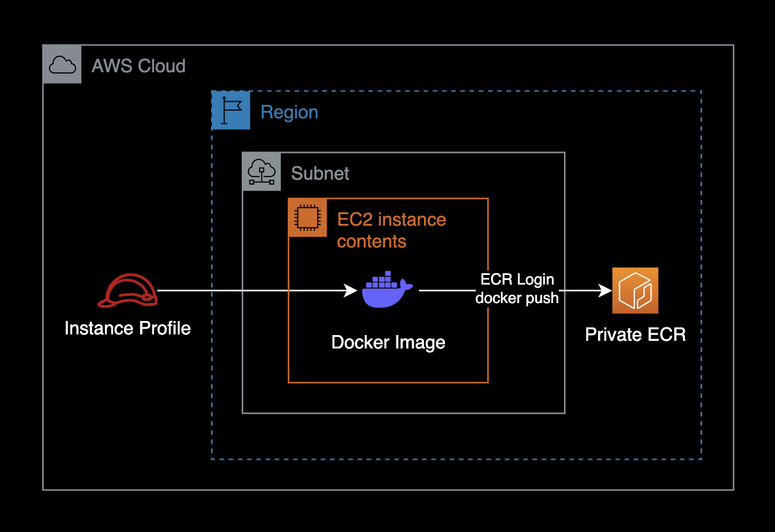Image resolution: width=775 pixels, height=532 pixels.
Task: Click the arrowhead pointing at the Docker whale
Action: click(351, 291)
